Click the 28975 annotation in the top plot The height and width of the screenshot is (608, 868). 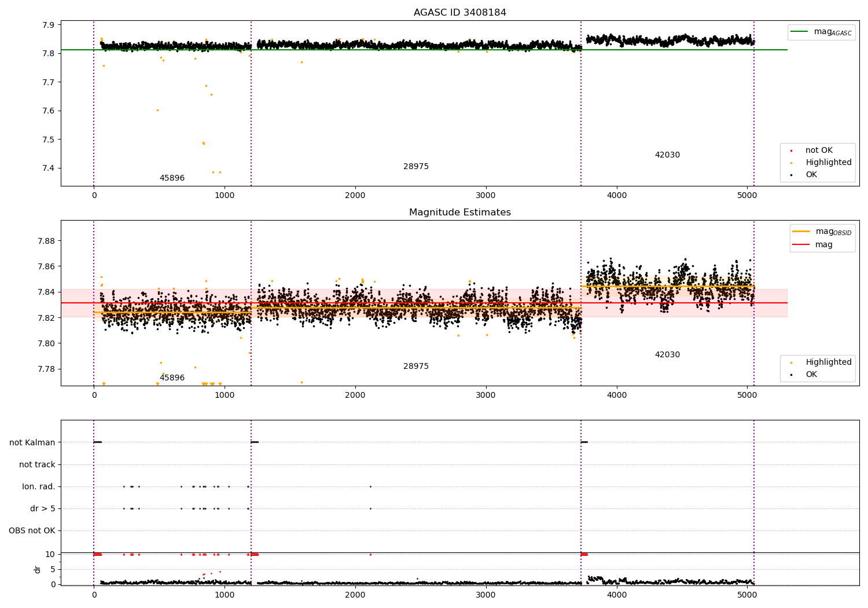(x=416, y=166)
